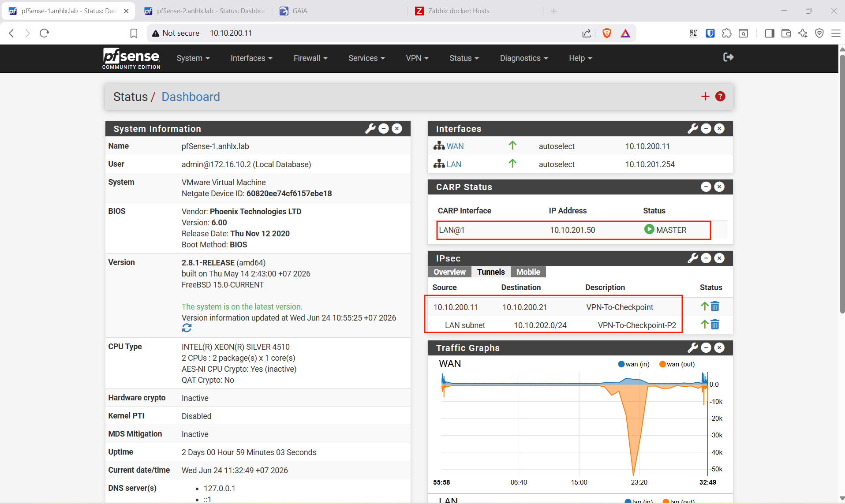Toggle wan (in) series in legend
The height and width of the screenshot is (504, 845).
[634, 364]
